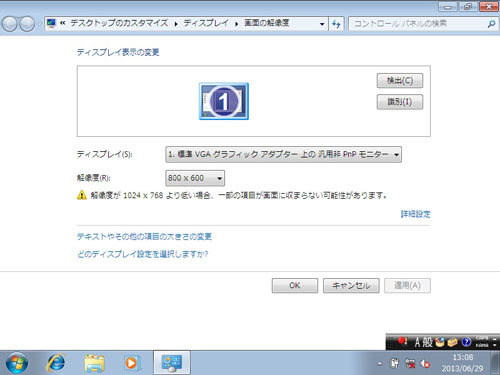Image resolution: width=500 pixels, height=375 pixels.
Task: Click the yellow warning triangle icon
Action: 82,195
